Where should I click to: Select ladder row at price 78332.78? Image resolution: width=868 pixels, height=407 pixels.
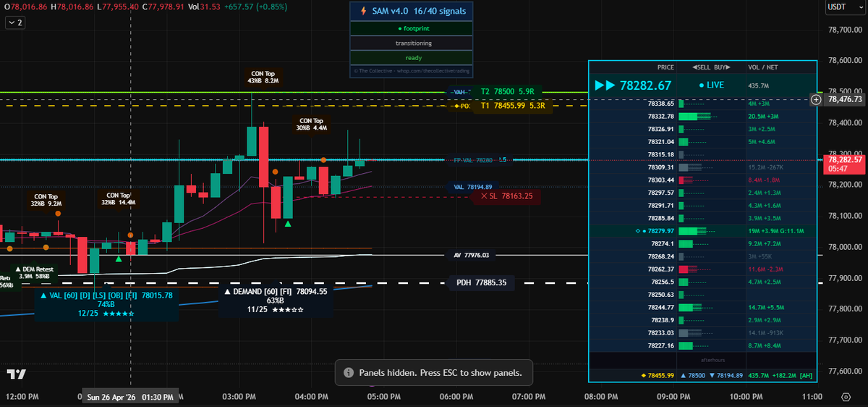(x=702, y=116)
